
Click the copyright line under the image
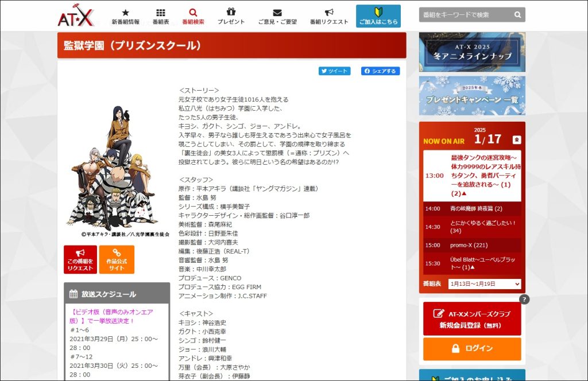[x=125, y=234]
